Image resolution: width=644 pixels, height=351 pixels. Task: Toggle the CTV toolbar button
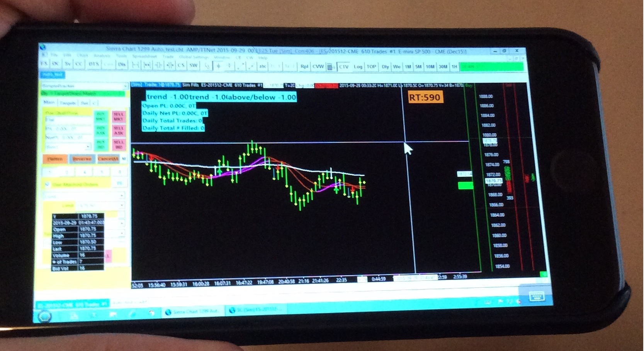coord(344,67)
